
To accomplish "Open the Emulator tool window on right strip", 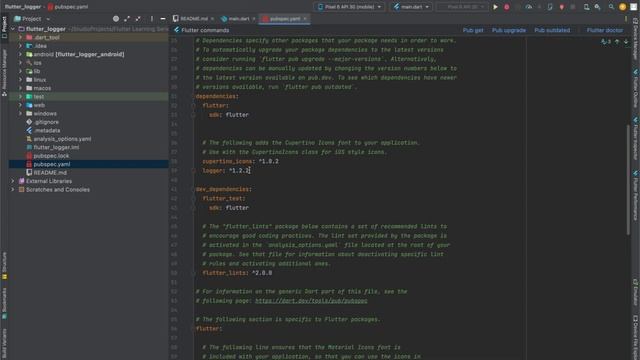I will click(x=636, y=292).
